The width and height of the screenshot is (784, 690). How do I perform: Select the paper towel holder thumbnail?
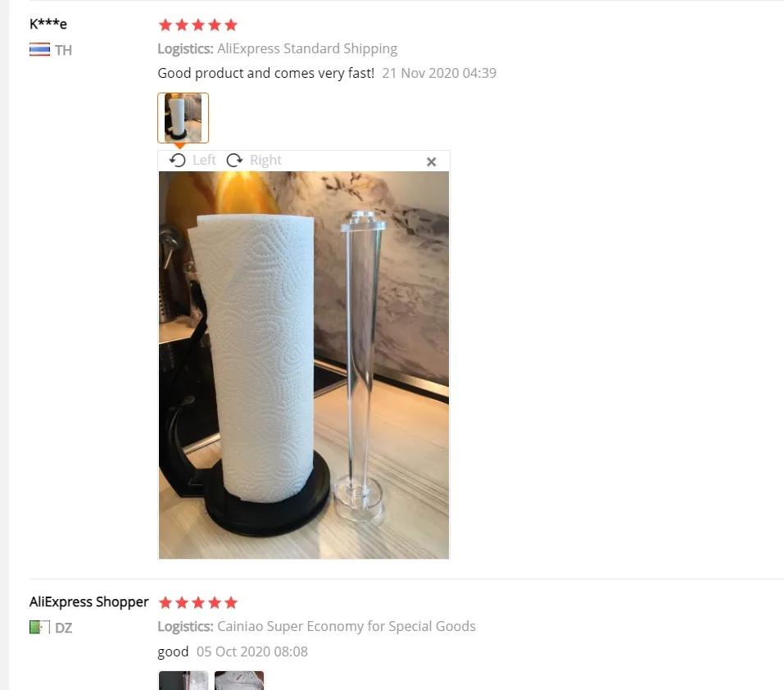click(x=183, y=118)
